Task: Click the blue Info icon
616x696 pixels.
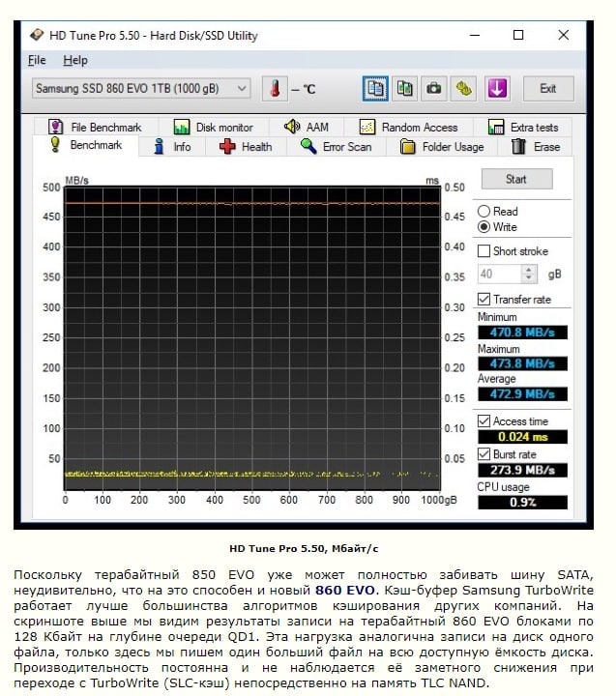Action: [159, 147]
